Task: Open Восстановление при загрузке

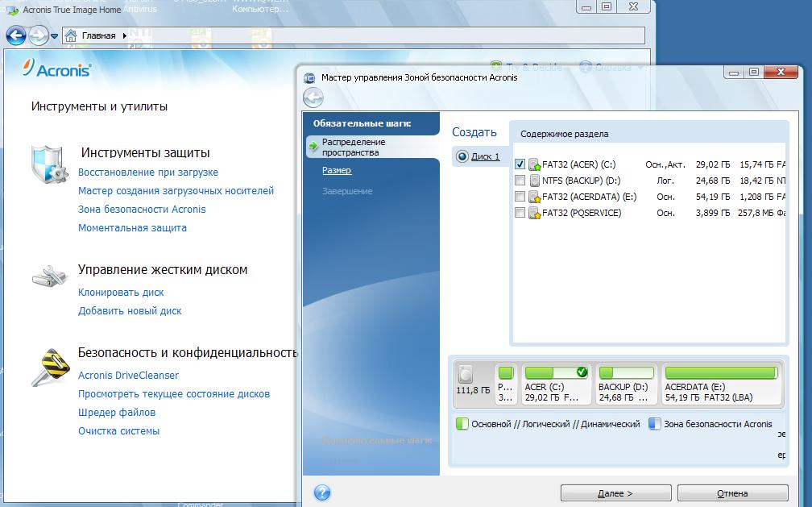Action: (x=148, y=172)
